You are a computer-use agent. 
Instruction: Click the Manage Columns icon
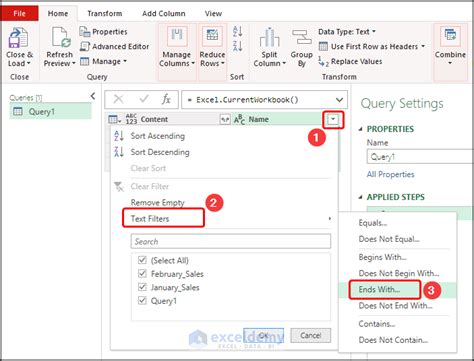[x=177, y=36]
